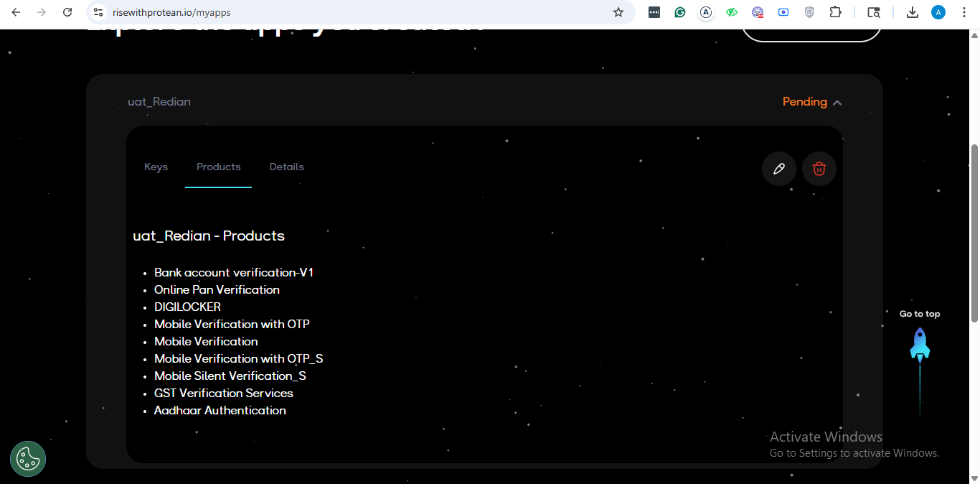Reload the page

click(67, 12)
